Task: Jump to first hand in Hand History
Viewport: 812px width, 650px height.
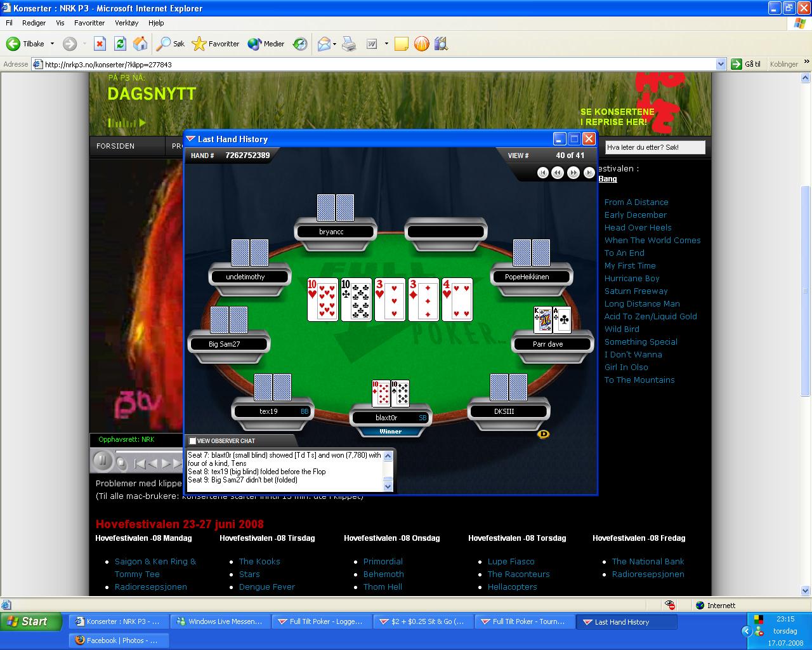Action: [x=542, y=172]
